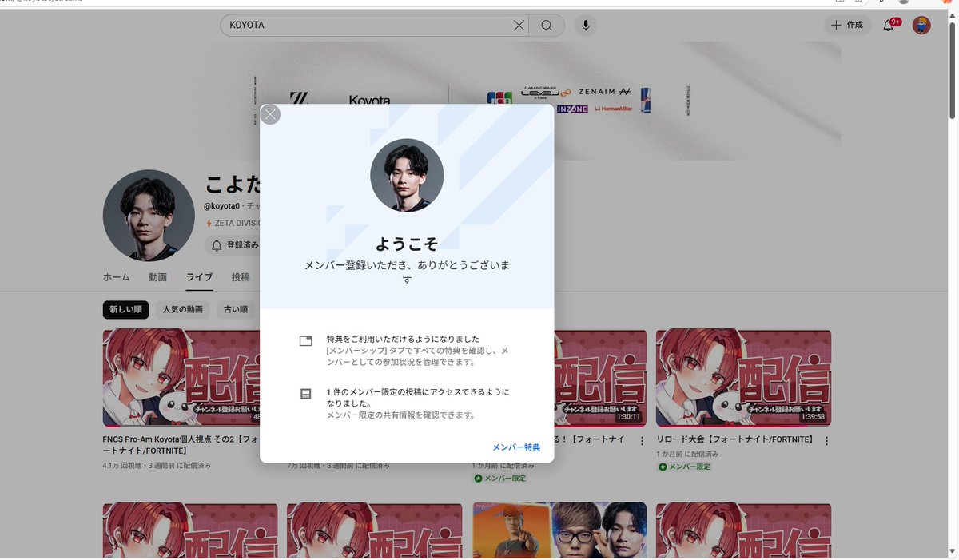
Task: Click メンバー限定の共有情報を確認できます text
Action: coord(401,415)
